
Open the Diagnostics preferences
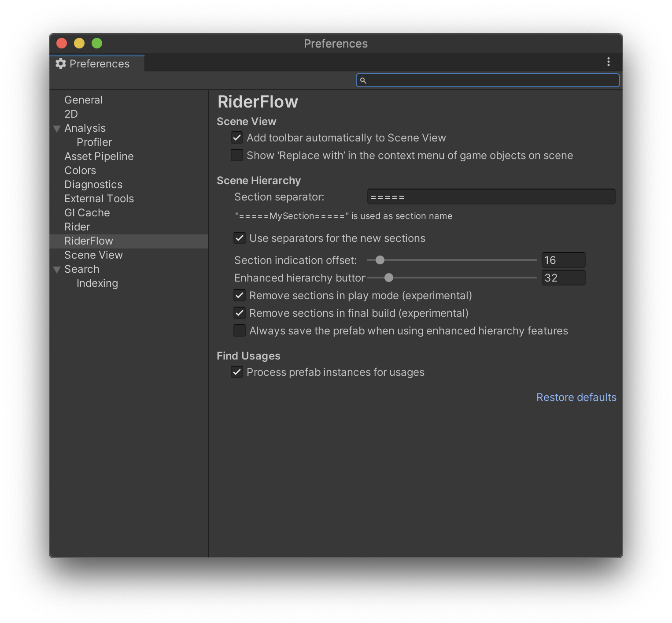click(93, 185)
